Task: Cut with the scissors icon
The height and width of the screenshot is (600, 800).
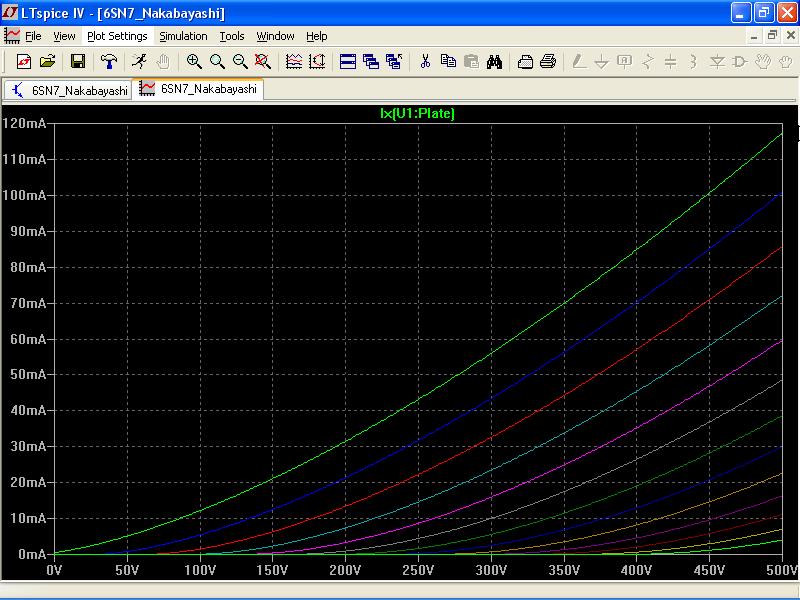Action: tap(425, 62)
